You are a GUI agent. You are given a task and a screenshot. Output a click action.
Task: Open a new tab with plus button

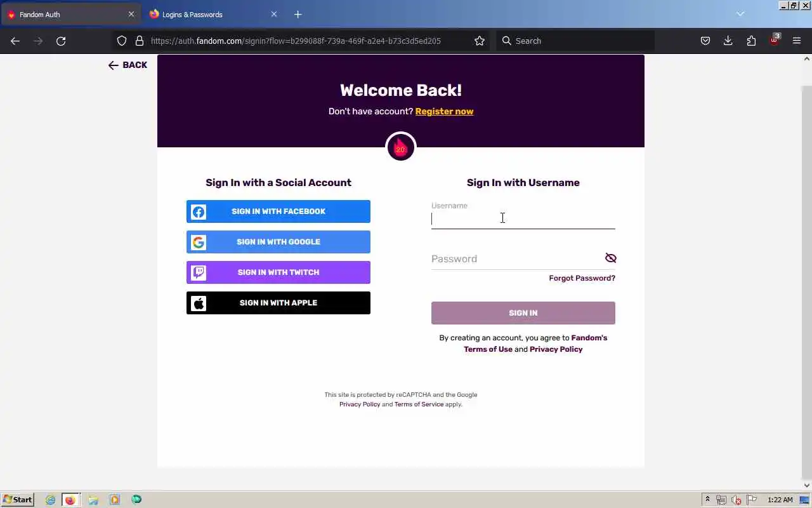(x=298, y=14)
